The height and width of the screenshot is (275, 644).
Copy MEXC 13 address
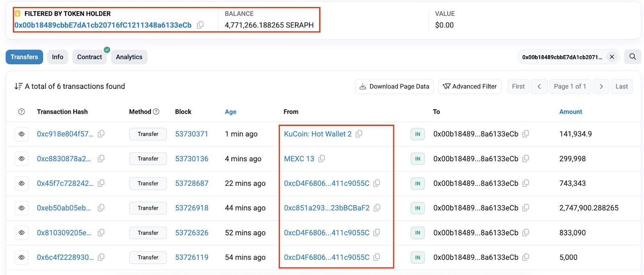click(322, 159)
